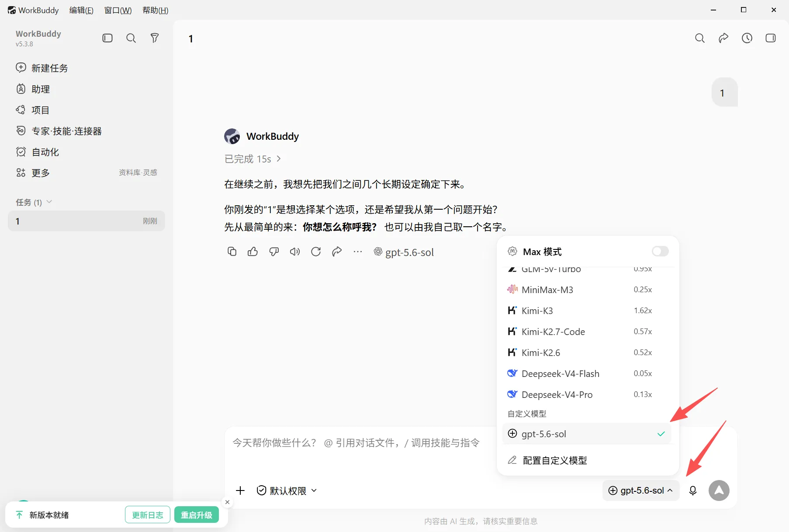The width and height of the screenshot is (789, 532).
Task: Copy the assistant reply
Action: point(232,252)
